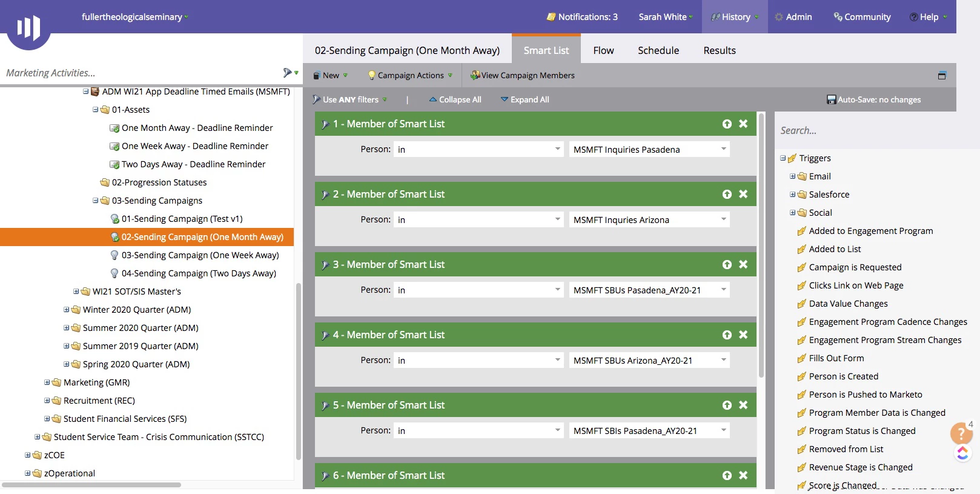980x494 pixels.
Task: Expand WI21 SOT/SIS Master's folder
Action: point(76,292)
